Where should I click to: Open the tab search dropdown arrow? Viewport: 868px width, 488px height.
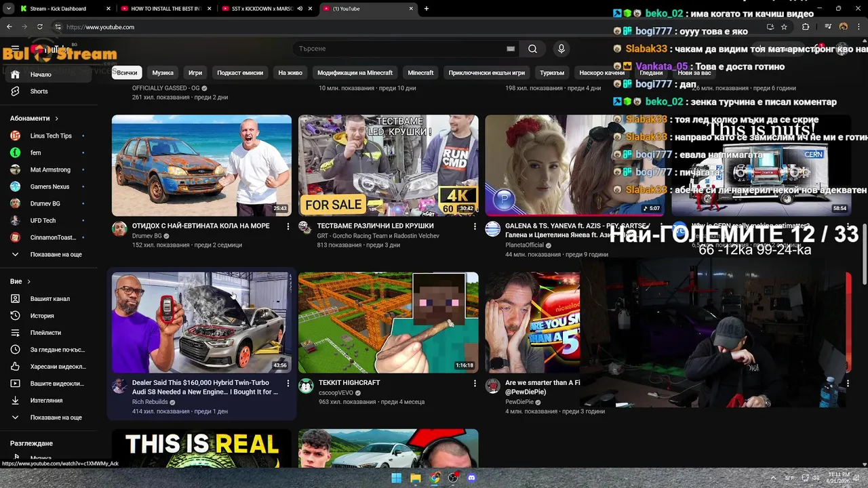coord(9,9)
